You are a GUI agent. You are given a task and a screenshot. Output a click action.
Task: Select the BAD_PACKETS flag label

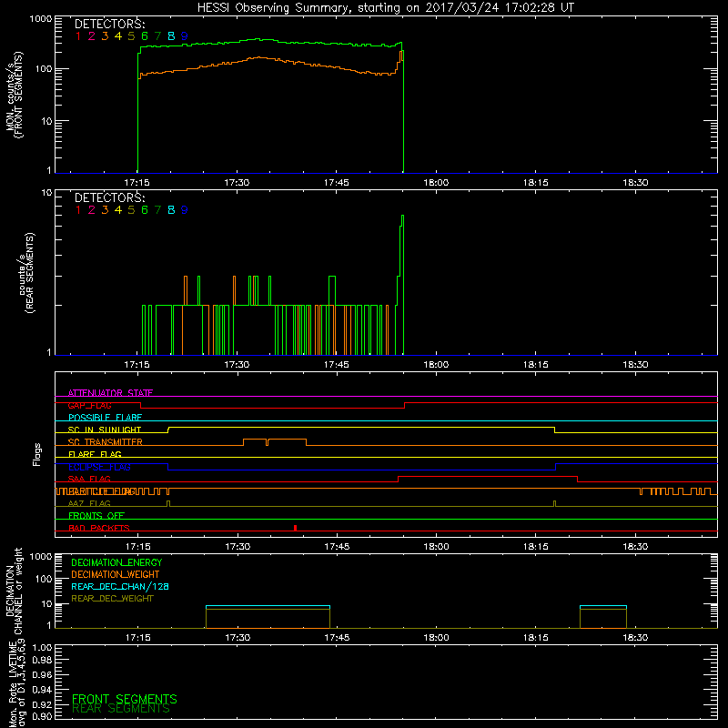pos(99,528)
